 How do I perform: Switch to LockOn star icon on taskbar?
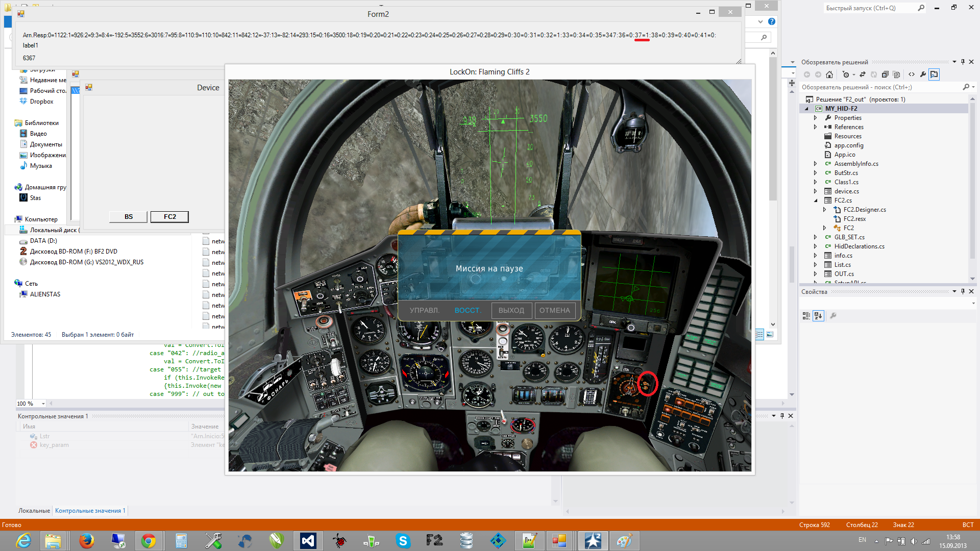click(x=593, y=541)
